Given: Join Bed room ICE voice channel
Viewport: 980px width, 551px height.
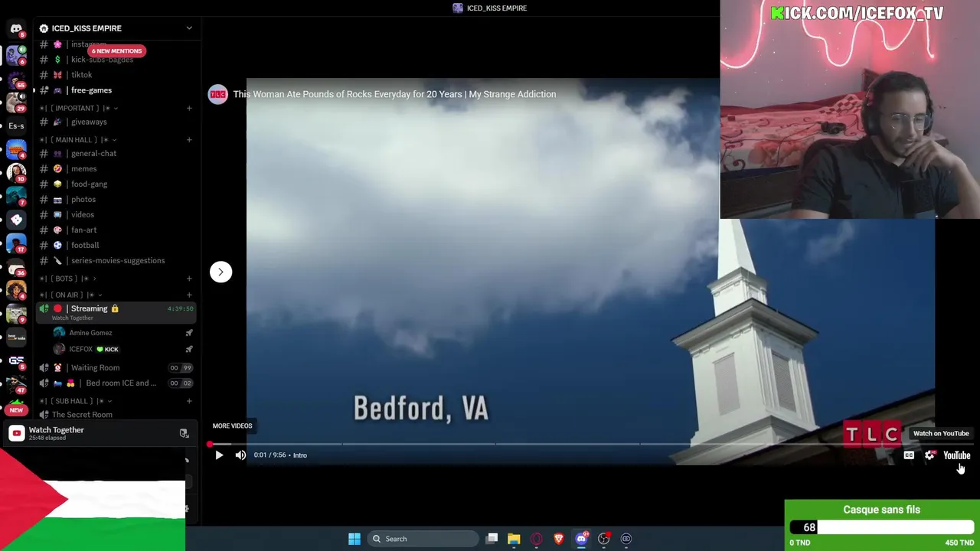Looking at the screenshot, I should (115, 383).
